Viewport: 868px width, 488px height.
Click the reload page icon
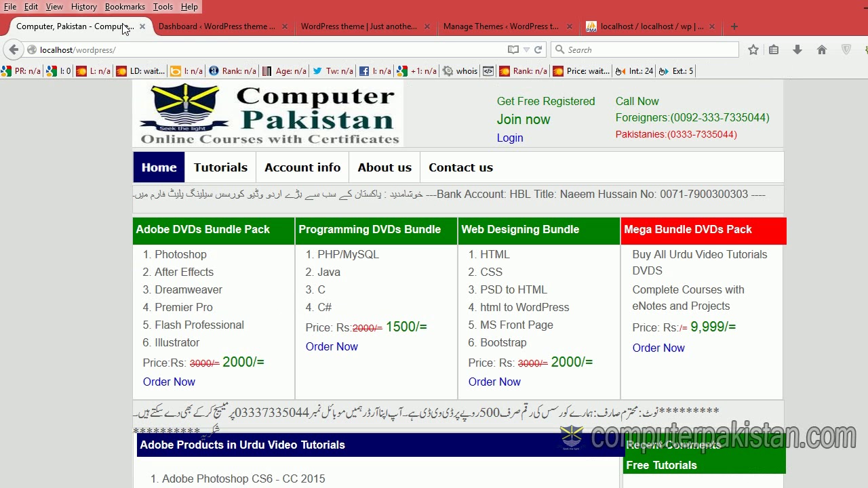(x=538, y=49)
